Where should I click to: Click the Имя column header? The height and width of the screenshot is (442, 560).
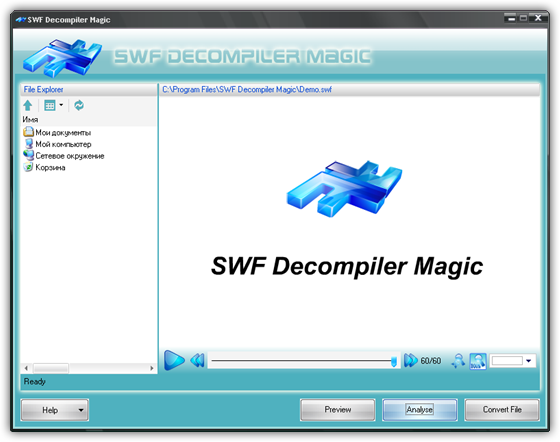coord(30,120)
